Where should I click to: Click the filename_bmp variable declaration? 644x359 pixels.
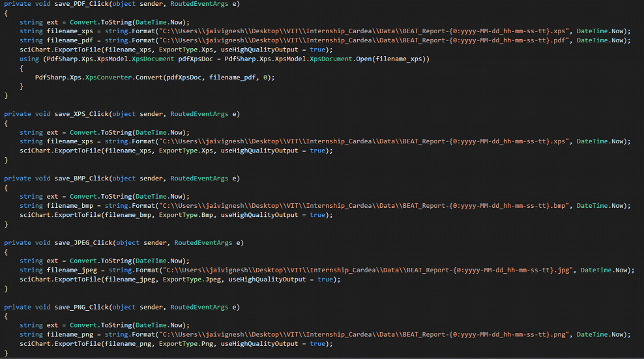pyautogui.click(x=70, y=206)
